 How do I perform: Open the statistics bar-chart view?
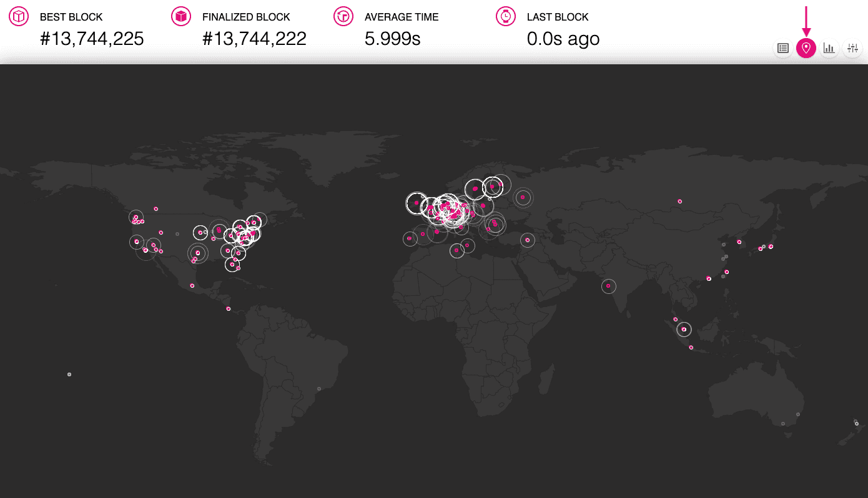click(x=829, y=48)
